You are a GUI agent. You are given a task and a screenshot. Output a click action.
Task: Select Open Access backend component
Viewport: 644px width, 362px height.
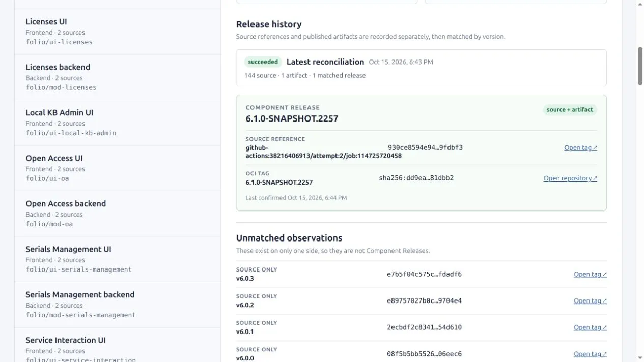point(118,214)
